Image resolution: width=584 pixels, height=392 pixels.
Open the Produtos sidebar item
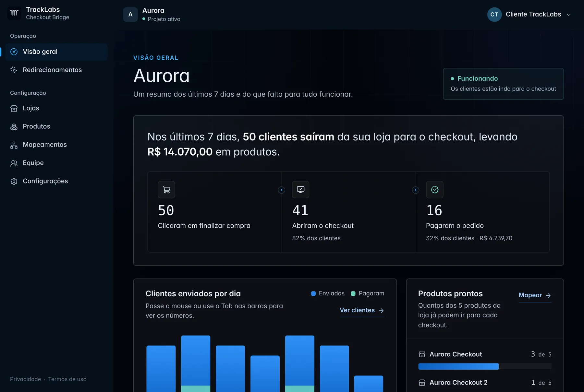click(56, 126)
